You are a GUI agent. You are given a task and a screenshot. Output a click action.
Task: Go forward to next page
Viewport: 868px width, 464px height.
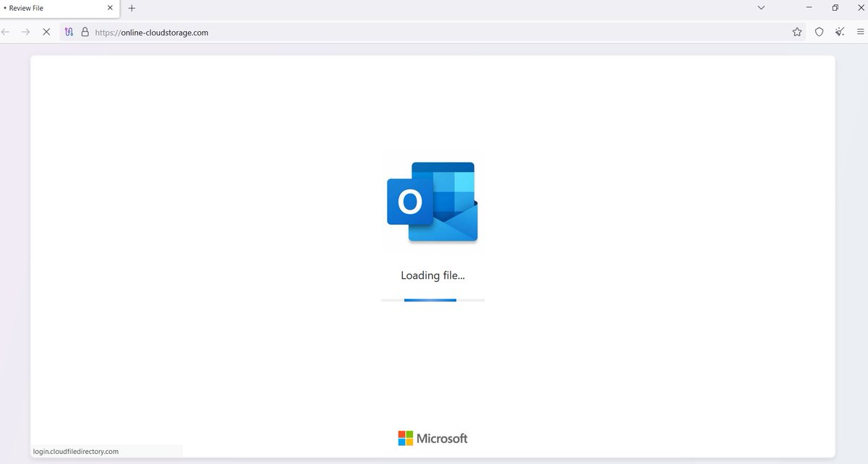click(x=26, y=32)
